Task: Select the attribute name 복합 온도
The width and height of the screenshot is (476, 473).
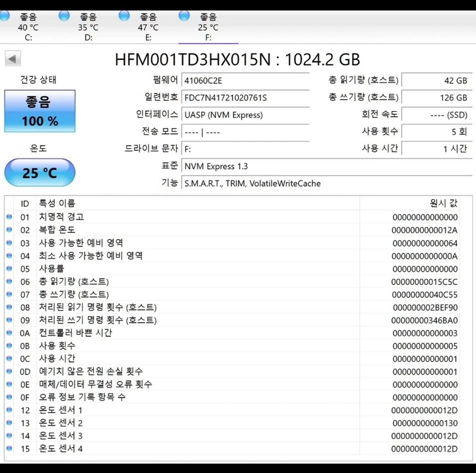Action: coord(57,230)
